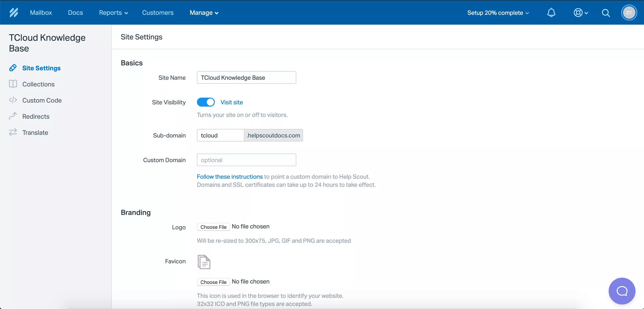This screenshot has width=644, height=309.
Task: Open Redirects in sidebar
Action: [36, 116]
